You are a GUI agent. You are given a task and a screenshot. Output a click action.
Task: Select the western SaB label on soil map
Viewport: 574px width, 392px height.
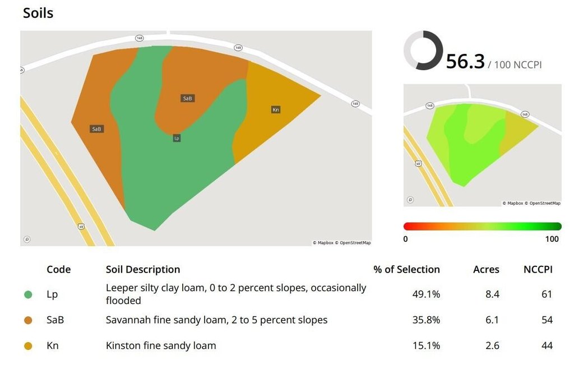(96, 129)
